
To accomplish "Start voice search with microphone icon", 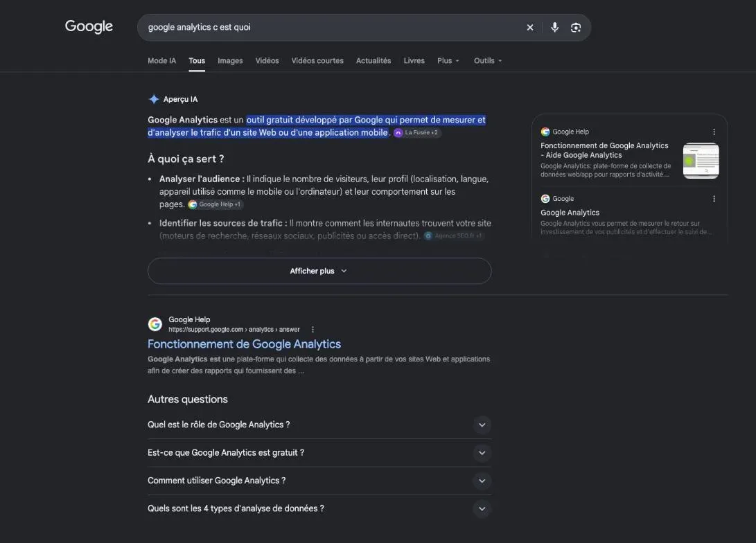I will [x=555, y=28].
